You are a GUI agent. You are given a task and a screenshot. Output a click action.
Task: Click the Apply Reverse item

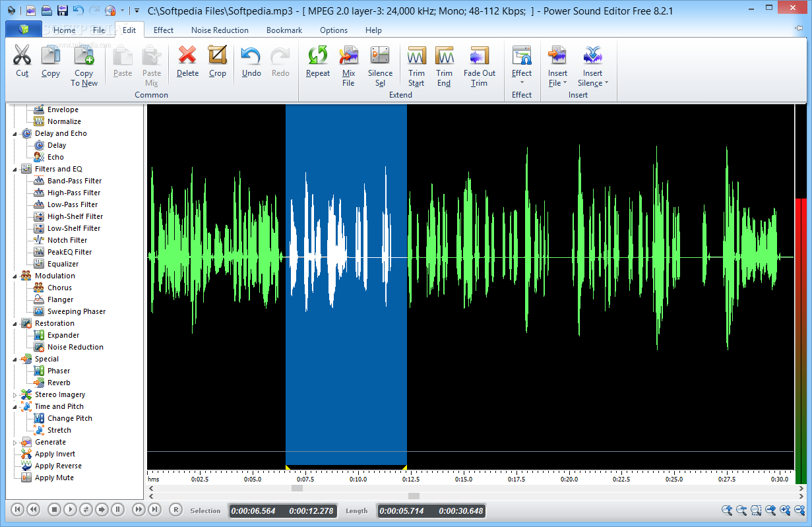(58, 466)
